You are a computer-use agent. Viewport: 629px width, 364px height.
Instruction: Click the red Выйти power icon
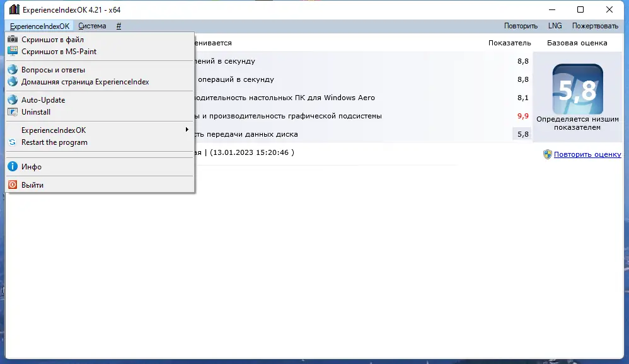click(13, 185)
